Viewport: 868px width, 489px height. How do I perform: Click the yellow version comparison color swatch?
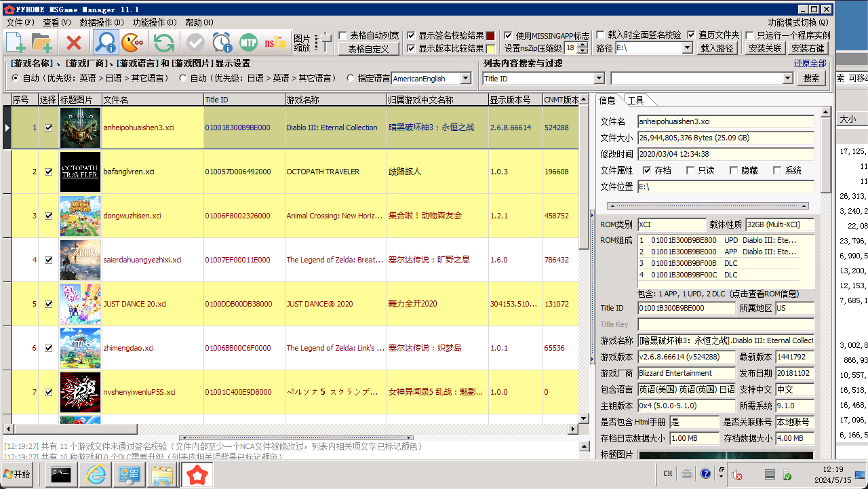pyautogui.click(x=490, y=48)
